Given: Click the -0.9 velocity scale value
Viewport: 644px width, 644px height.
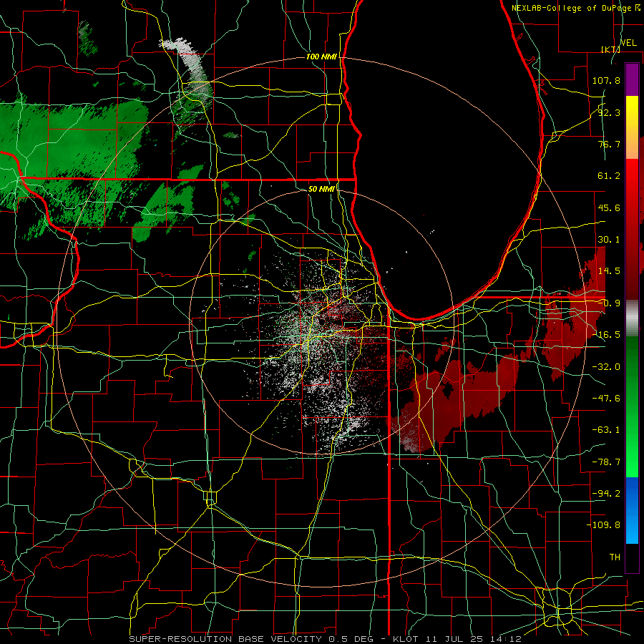Looking at the screenshot, I should click(609, 303).
